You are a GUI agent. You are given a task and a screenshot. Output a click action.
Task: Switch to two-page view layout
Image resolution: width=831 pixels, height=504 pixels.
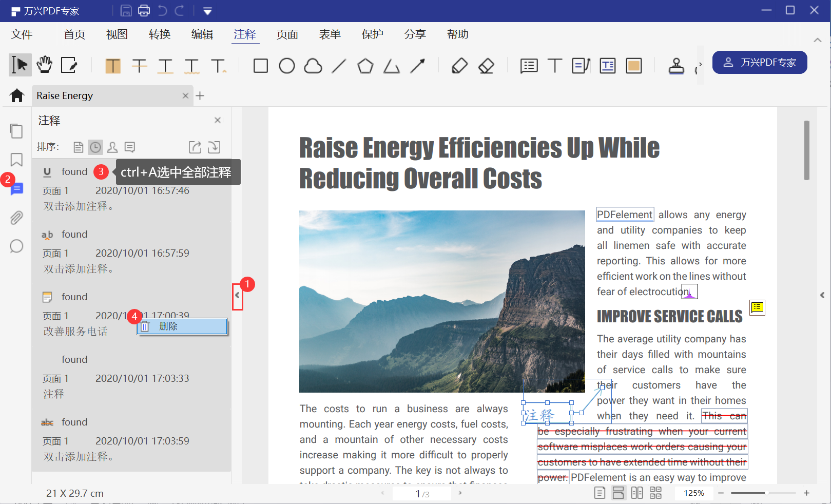(637, 493)
